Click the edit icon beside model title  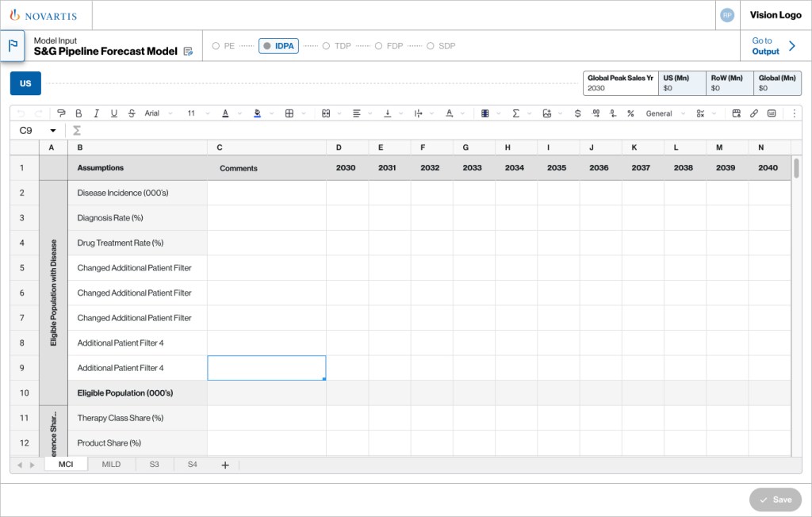pos(188,52)
